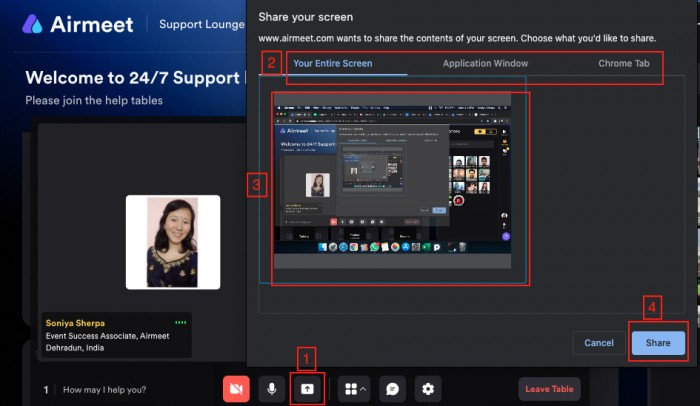700x406 pixels.
Task: Click the Airmeet logo
Action: click(78, 24)
